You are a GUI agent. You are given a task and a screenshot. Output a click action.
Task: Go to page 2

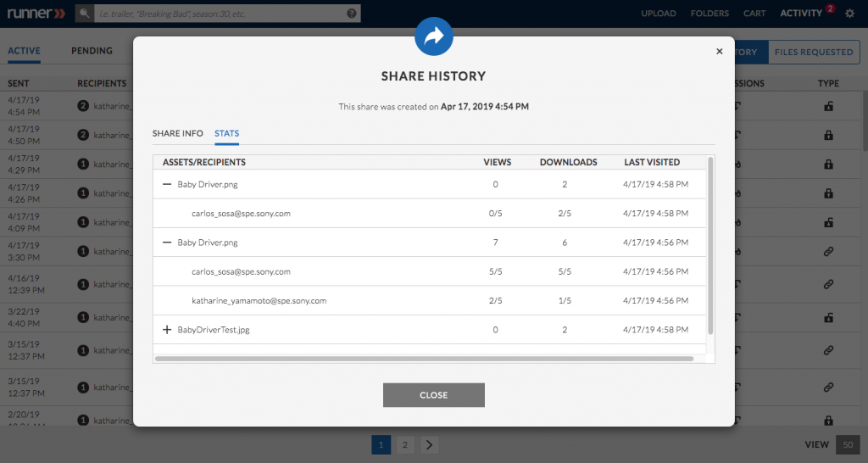tap(405, 444)
